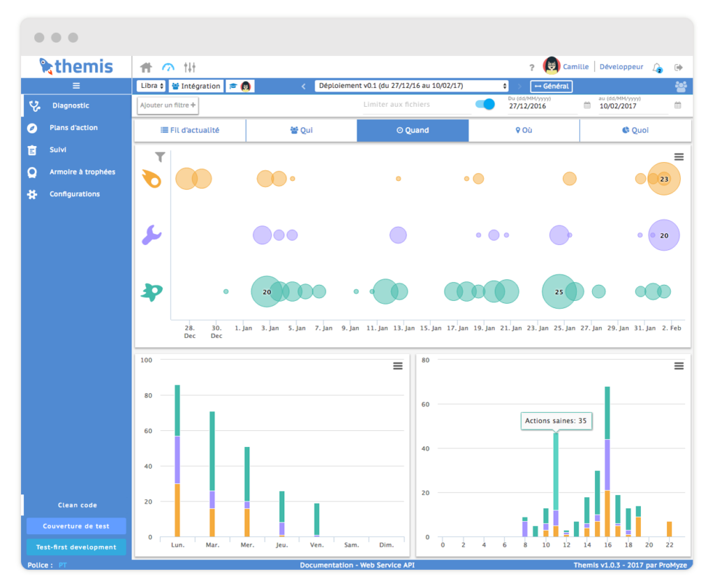The image size is (715, 588).
Task: Click the help question mark icon
Action: coord(532,68)
